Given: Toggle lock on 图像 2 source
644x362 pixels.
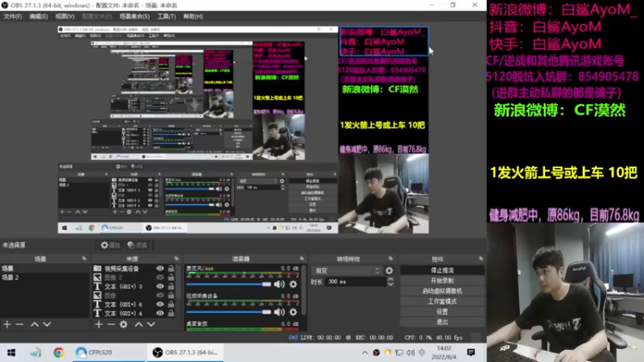Looking at the screenshot, I should click(x=171, y=278).
